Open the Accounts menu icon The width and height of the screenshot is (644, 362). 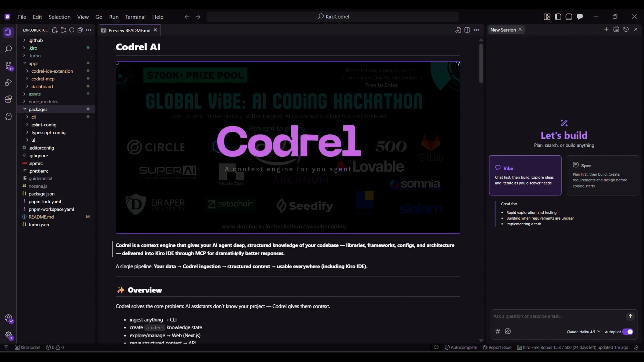tap(9, 319)
